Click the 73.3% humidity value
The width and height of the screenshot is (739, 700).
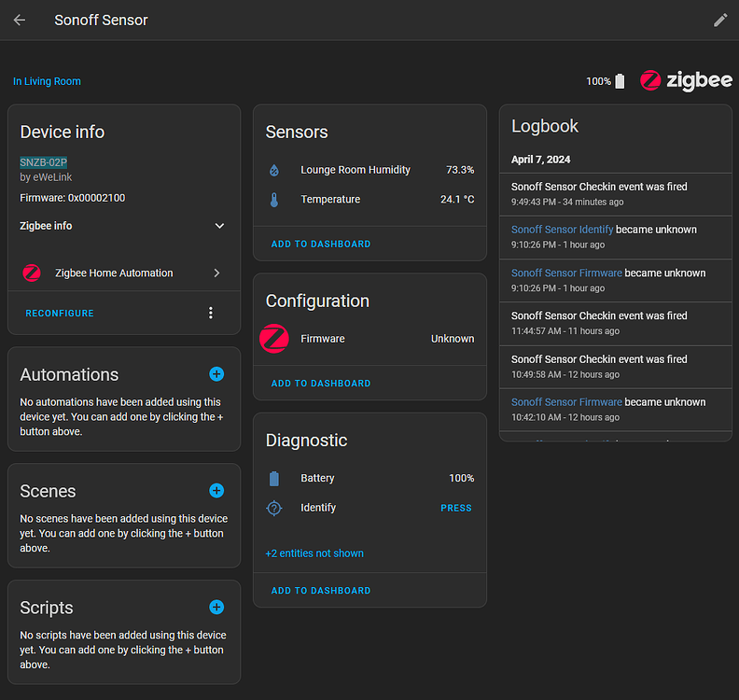460,170
